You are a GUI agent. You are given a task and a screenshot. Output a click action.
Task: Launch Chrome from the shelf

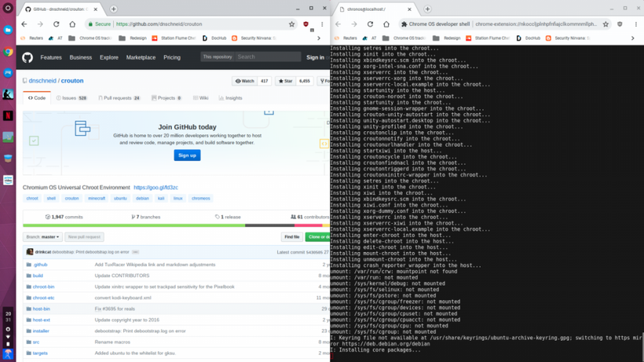[x=8, y=52]
